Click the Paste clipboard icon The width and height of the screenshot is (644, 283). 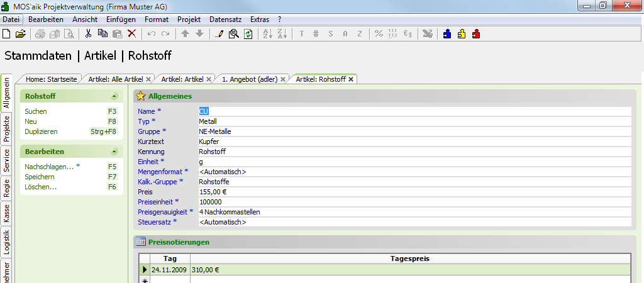click(x=118, y=34)
